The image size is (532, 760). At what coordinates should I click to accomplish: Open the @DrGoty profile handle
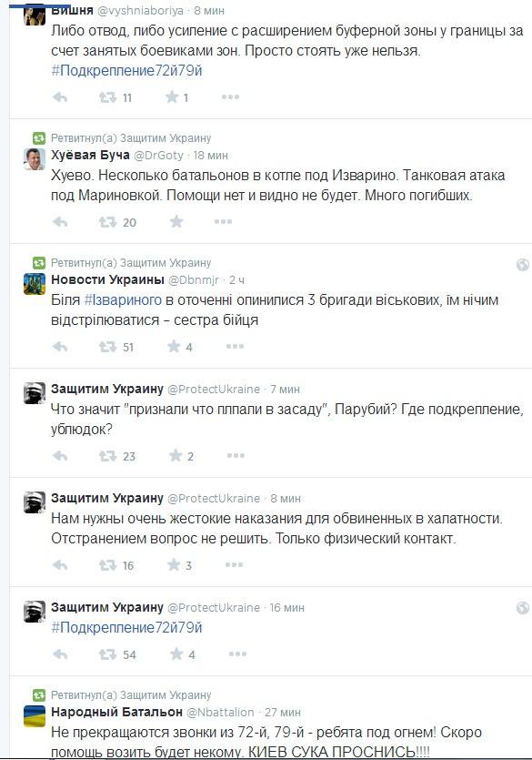coord(158,155)
